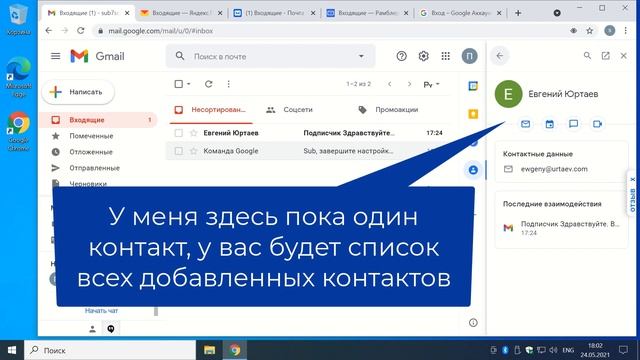
Task: Open the Google account avatar
Action: pos(469,56)
